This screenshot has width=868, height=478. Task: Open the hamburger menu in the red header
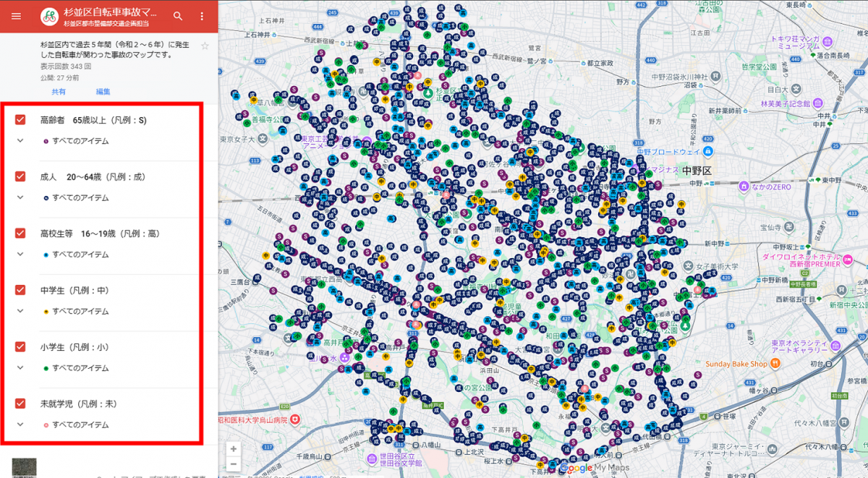coord(16,16)
